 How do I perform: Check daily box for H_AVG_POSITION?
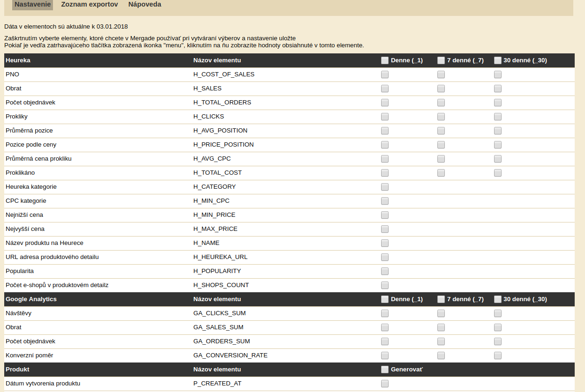385,131
